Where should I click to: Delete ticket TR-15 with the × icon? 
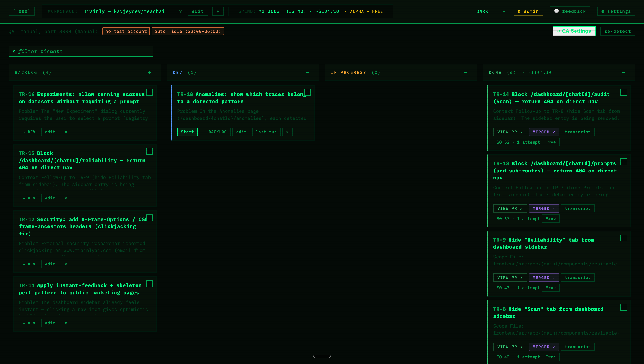[66, 198]
